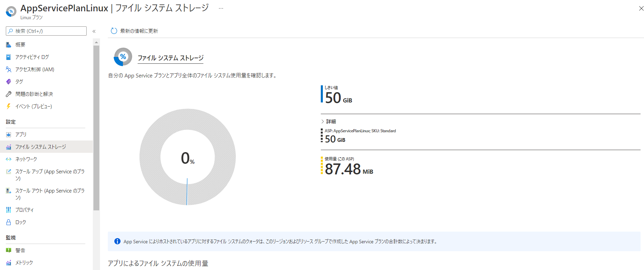Viewport: 644px width, 270px height.
Task: Open イベント (プレビュー) lightning icon
Action: (x=9, y=106)
